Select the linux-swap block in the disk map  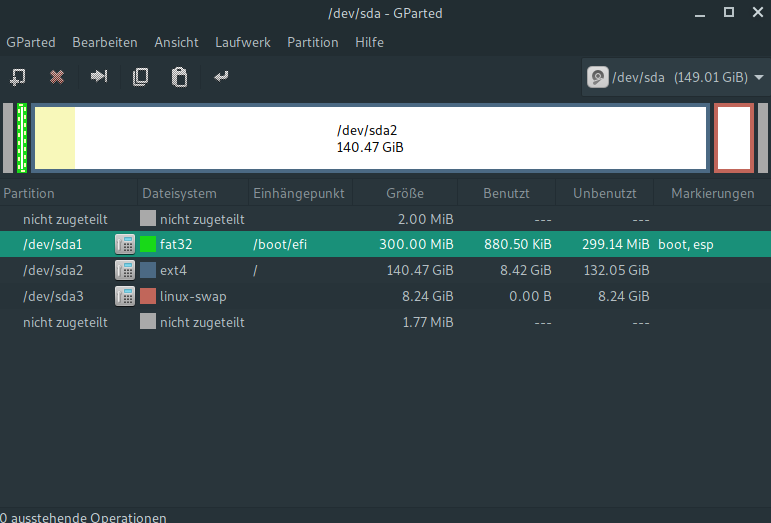tap(733, 138)
